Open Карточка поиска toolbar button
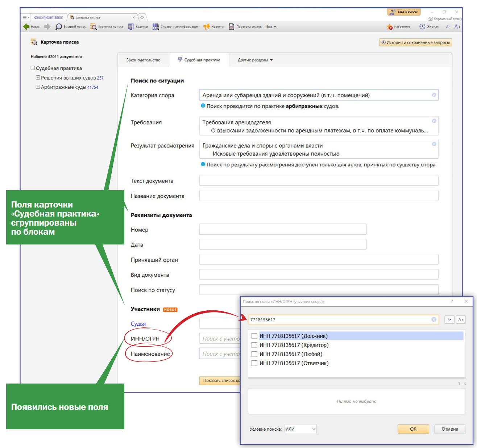 107,26
